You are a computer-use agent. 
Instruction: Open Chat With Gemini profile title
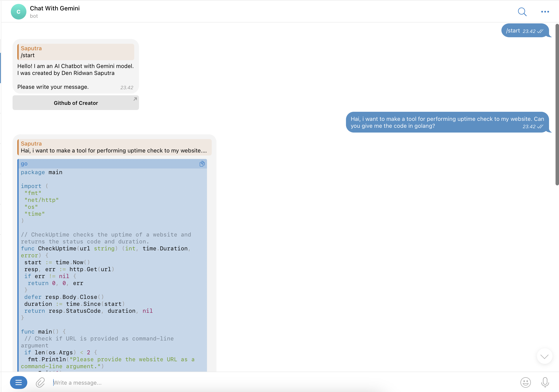tap(55, 8)
